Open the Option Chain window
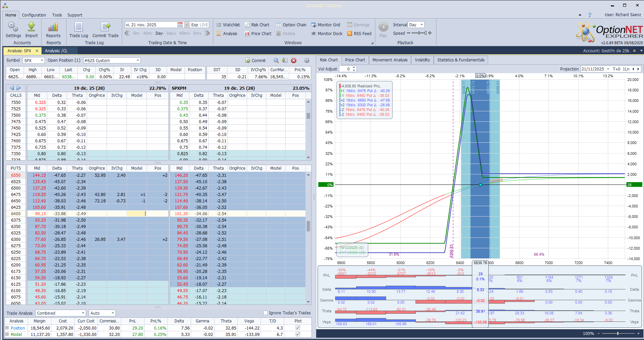This screenshot has height=340, width=644. 291,25
